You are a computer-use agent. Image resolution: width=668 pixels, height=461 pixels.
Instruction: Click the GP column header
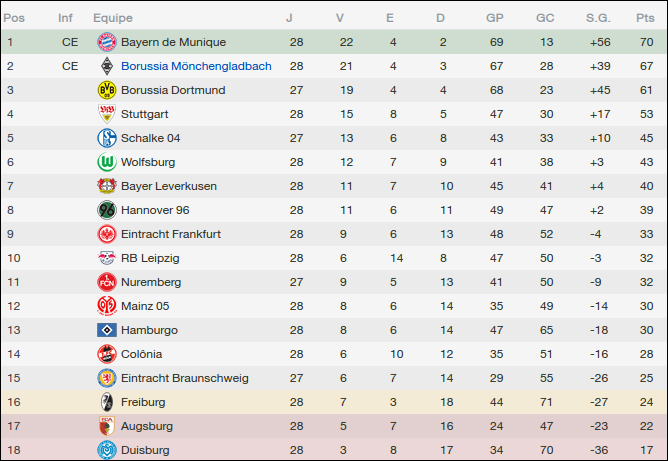(x=494, y=18)
